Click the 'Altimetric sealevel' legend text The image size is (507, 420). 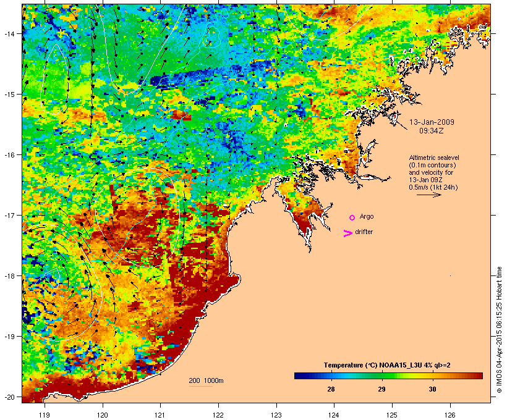pos(434,157)
